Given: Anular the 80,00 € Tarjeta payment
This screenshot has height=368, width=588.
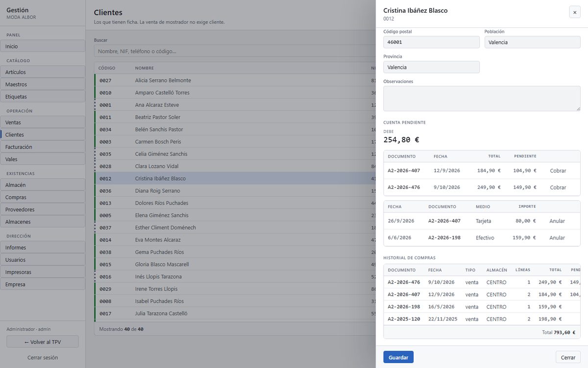Looking at the screenshot, I should click(x=557, y=221).
